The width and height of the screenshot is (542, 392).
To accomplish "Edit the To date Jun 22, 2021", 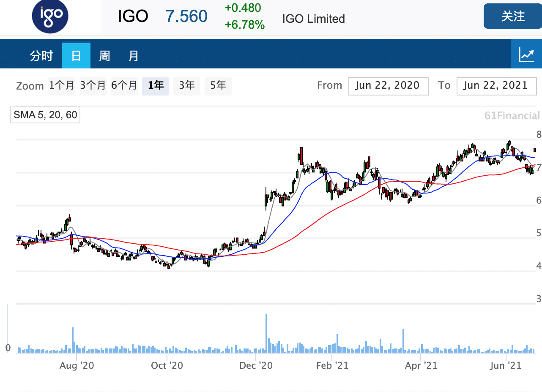I will [x=496, y=86].
